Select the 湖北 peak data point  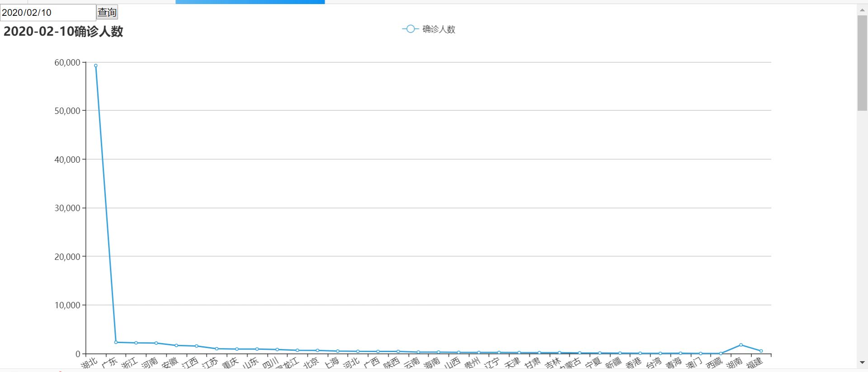96,66
